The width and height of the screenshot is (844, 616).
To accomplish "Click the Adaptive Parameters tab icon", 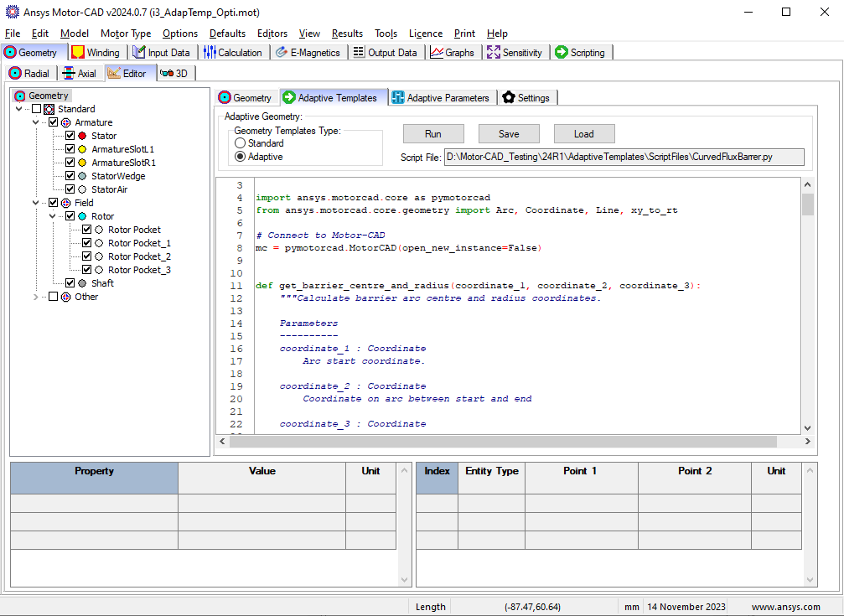I will [398, 97].
